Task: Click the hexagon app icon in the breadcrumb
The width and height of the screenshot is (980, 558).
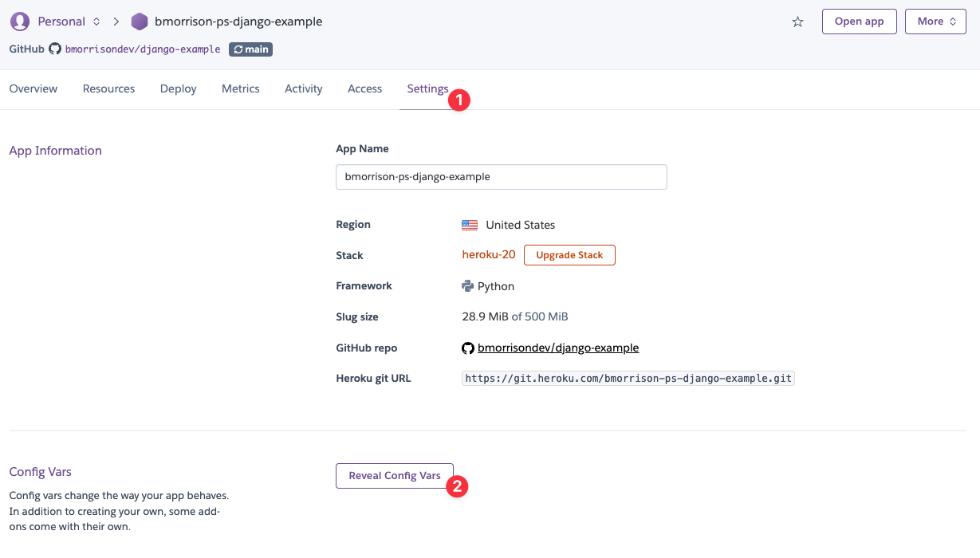Action: [x=140, y=21]
